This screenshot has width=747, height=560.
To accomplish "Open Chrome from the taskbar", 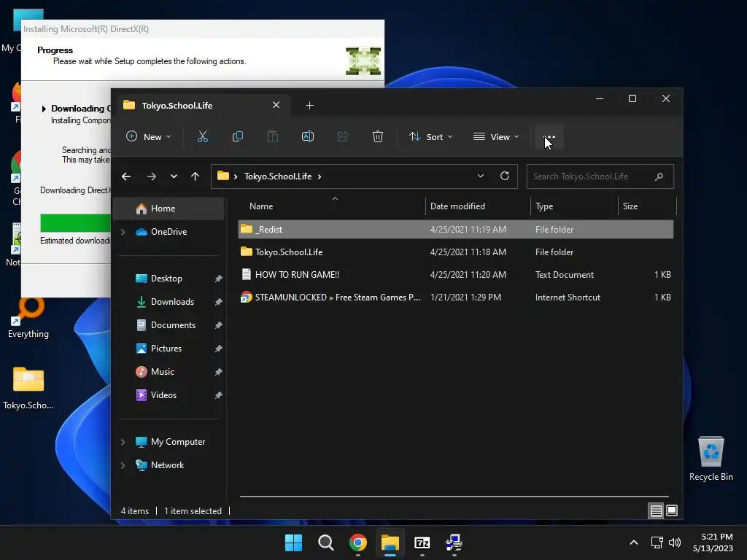I will tap(357, 542).
